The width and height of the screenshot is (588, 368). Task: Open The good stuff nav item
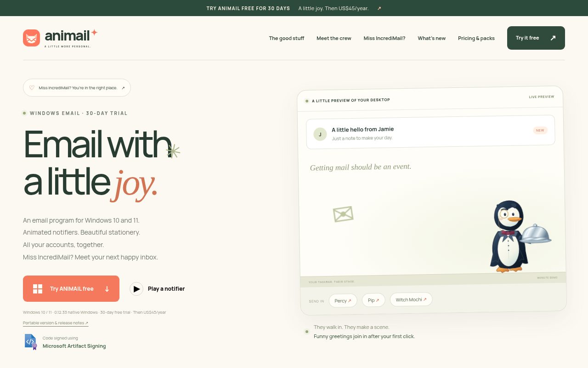tap(287, 38)
